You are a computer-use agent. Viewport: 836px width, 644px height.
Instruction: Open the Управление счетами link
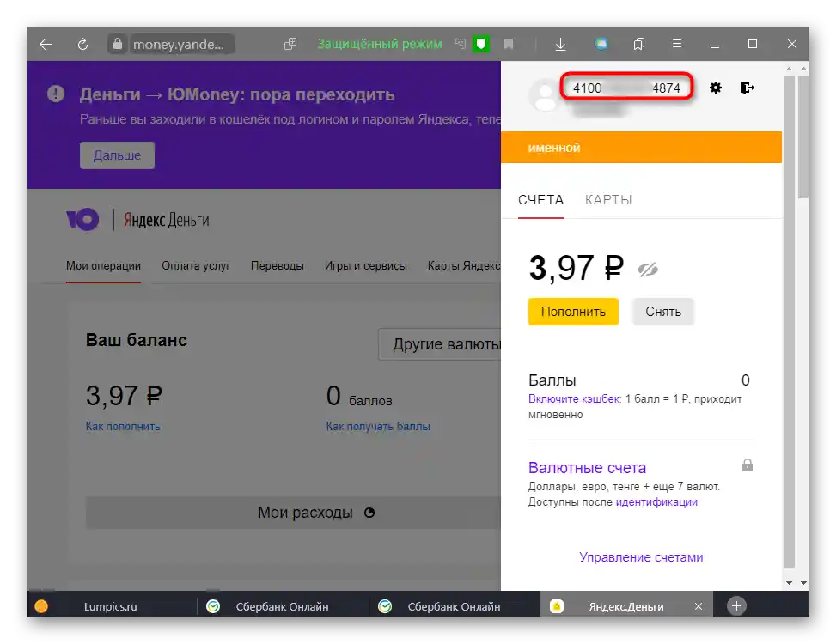(641, 557)
